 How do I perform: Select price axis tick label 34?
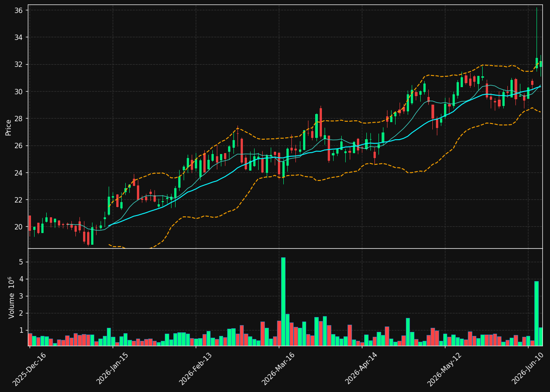(x=19, y=37)
